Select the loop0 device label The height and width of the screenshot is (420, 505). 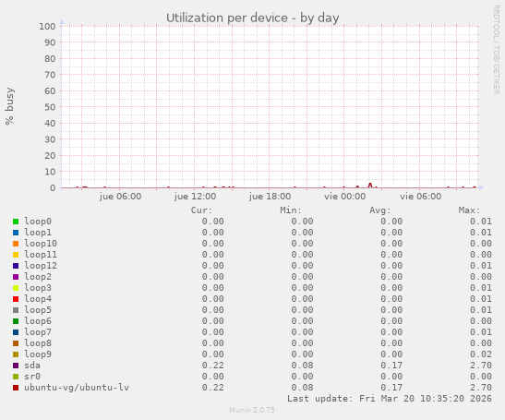[x=38, y=222]
